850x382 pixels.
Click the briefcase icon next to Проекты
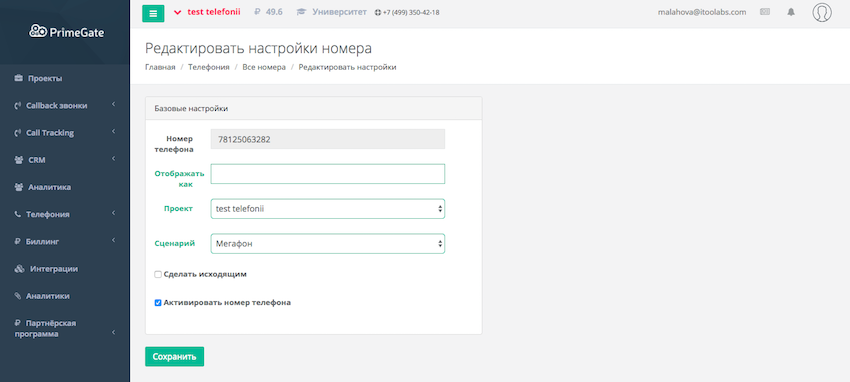(x=18, y=79)
